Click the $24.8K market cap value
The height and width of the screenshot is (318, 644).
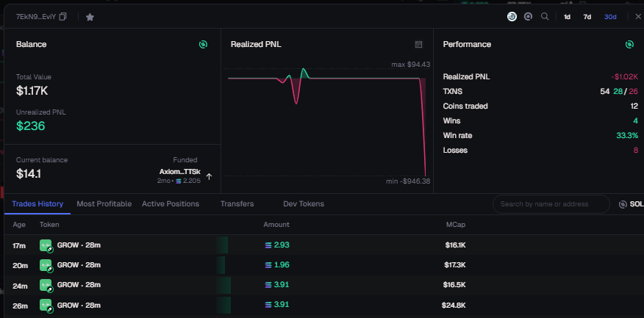pos(454,306)
